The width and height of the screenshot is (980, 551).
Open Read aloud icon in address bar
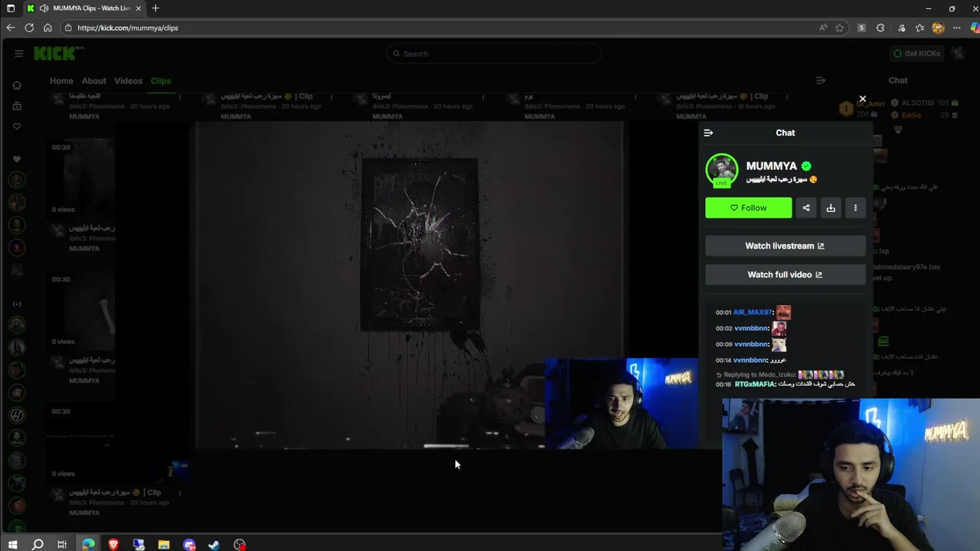click(x=823, y=28)
